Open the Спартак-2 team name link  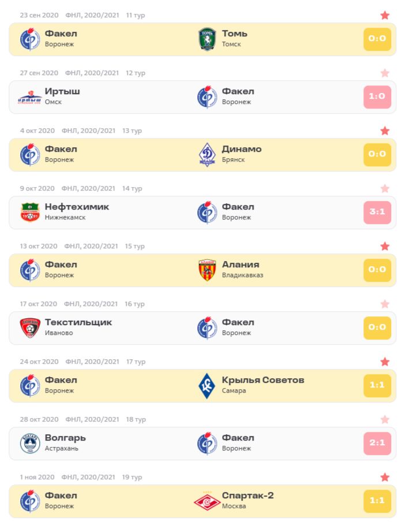click(247, 495)
